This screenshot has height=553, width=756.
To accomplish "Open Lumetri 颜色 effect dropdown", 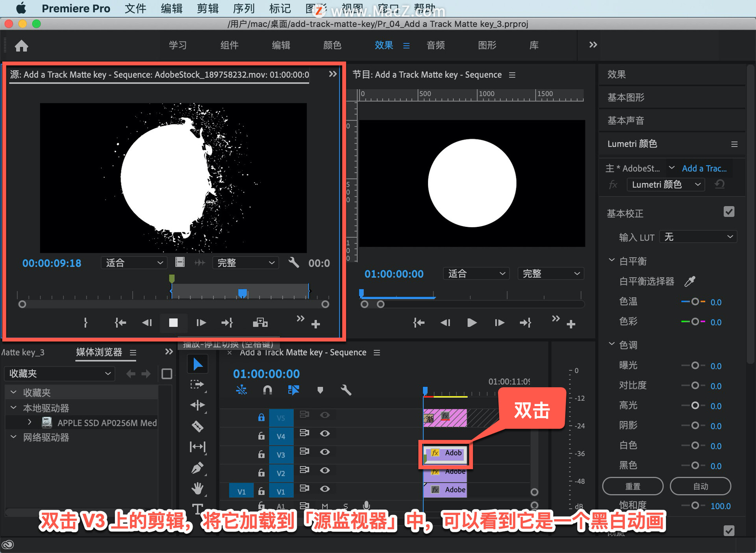I will click(665, 184).
